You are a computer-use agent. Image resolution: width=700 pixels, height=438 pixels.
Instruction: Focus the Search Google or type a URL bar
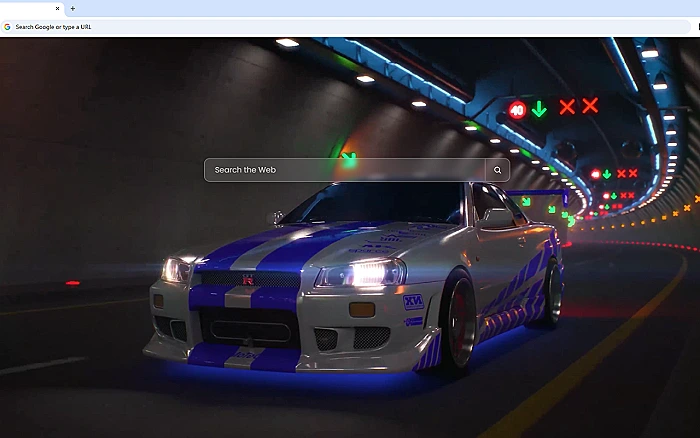[x=346, y=27]
